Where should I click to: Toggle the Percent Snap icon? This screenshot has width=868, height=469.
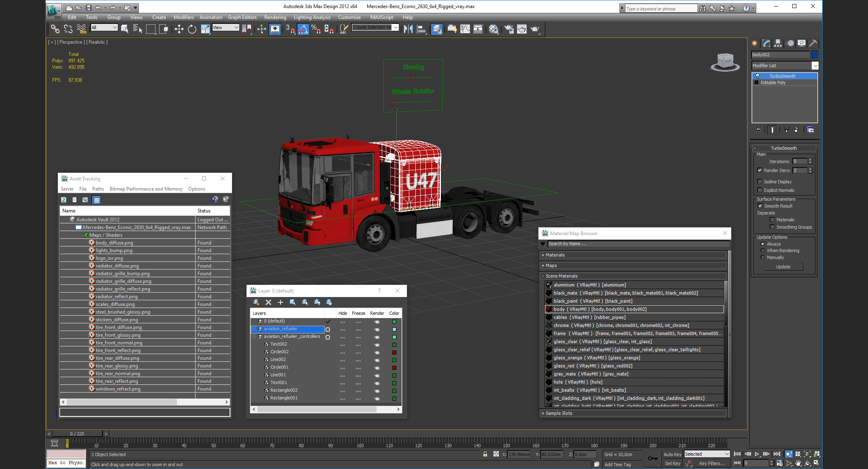tap(316, 29)
